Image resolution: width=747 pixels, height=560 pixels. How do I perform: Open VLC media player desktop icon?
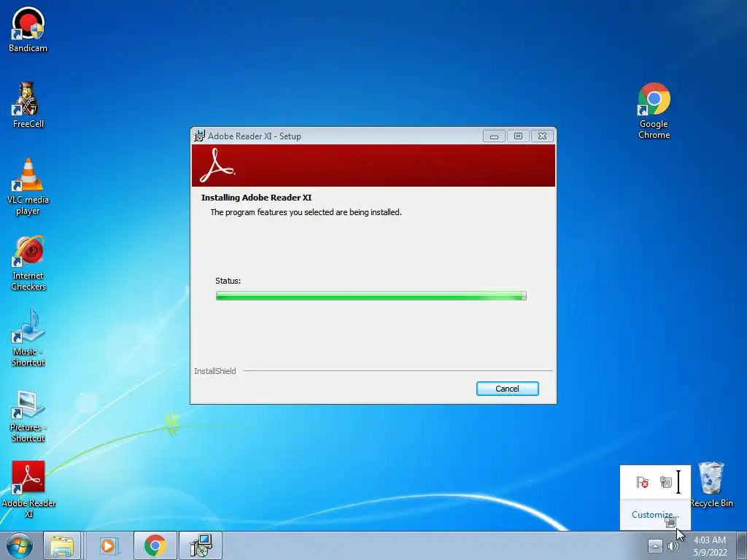(28, 187)
